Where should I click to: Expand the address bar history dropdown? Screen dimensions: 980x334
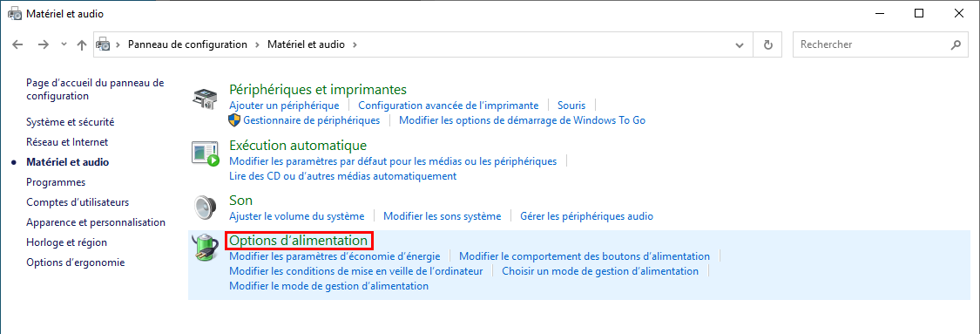pos(740,45)
